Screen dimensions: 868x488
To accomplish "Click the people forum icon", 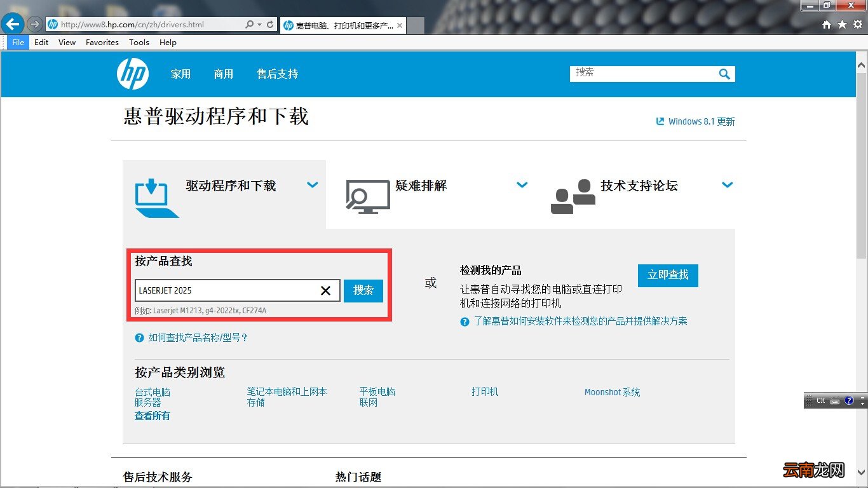I will [x=573, y=196].
